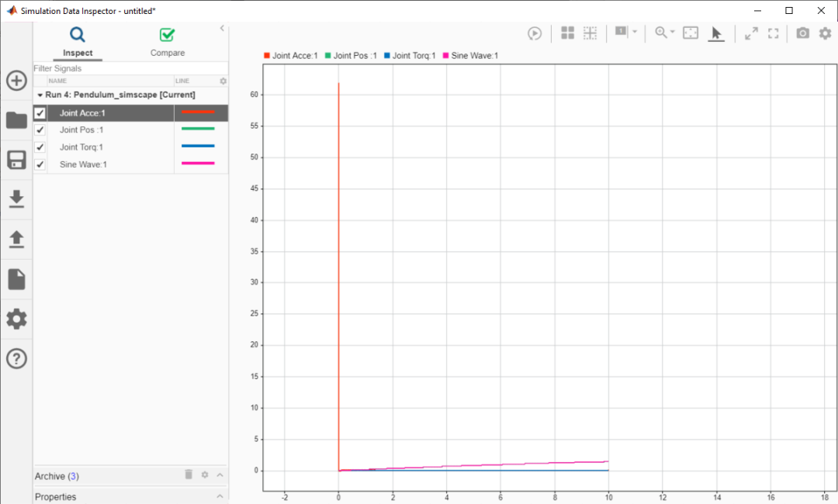This screenshot has width=838, height=504.
Task: Uncheck the Joint Pos :1 checkbox
Action: [x=40, y=129]
